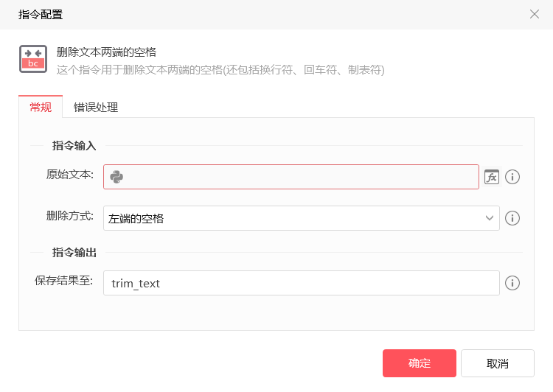Focus the 原始文本 input box

291,177
